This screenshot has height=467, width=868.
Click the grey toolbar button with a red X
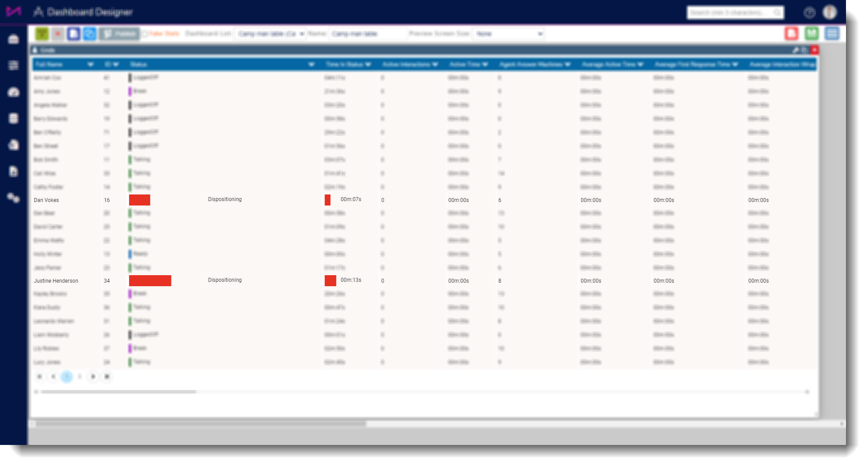58,34
